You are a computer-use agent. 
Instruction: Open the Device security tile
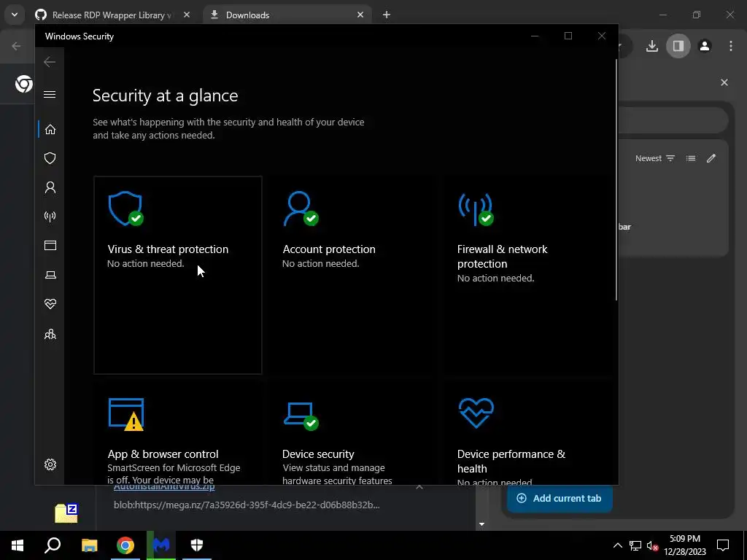coord(352,433)
